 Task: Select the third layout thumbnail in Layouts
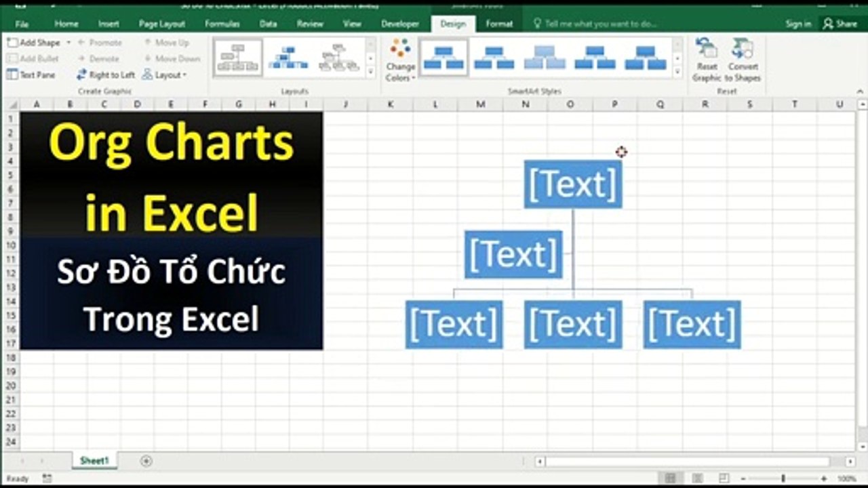[338, 58]
